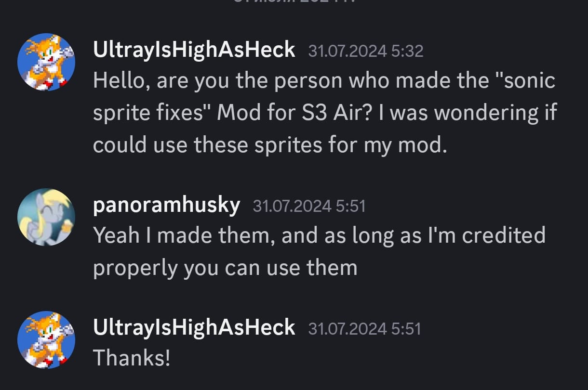Select the "Thanks!" message text

coord(131,358)
